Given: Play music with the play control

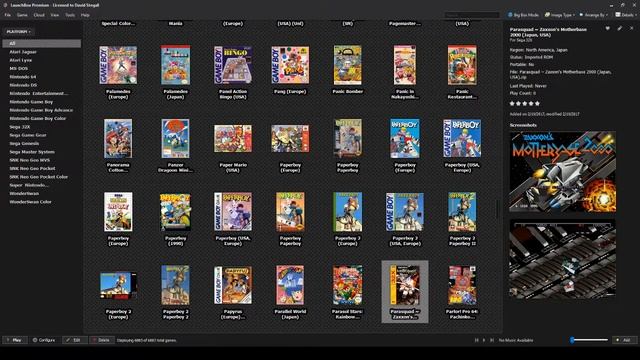Looking at the screenshot, I should tap(484, 340).
